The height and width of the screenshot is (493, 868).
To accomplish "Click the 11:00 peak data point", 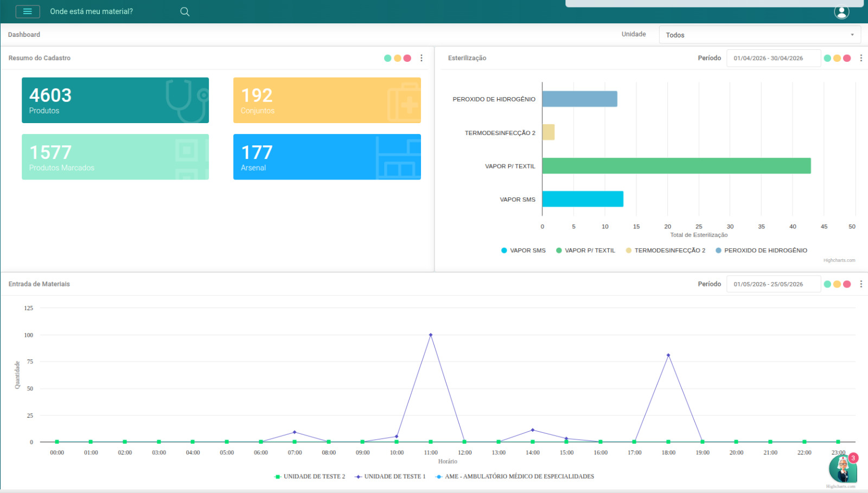I will coord(431,335).
